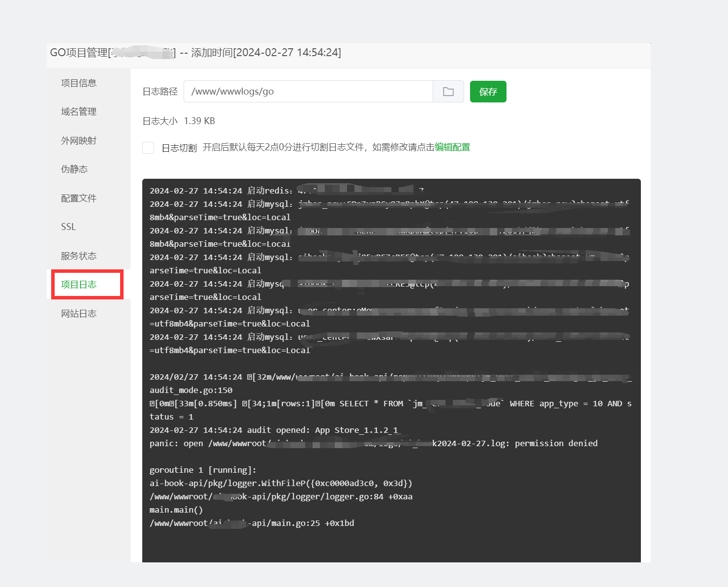Click the 'main.main()' log line

tap(176, 510)
